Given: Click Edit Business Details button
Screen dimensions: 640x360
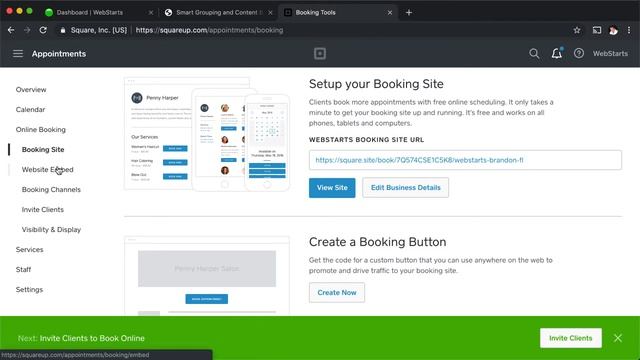Looking at the screenshot, I should tap(405, 188).
